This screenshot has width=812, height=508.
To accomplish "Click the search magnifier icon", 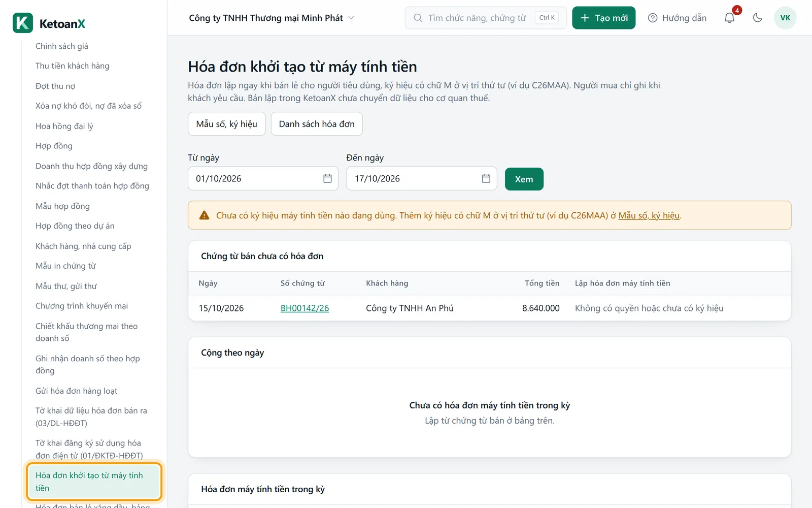I will pyautogui.click(x=418, y=18).
